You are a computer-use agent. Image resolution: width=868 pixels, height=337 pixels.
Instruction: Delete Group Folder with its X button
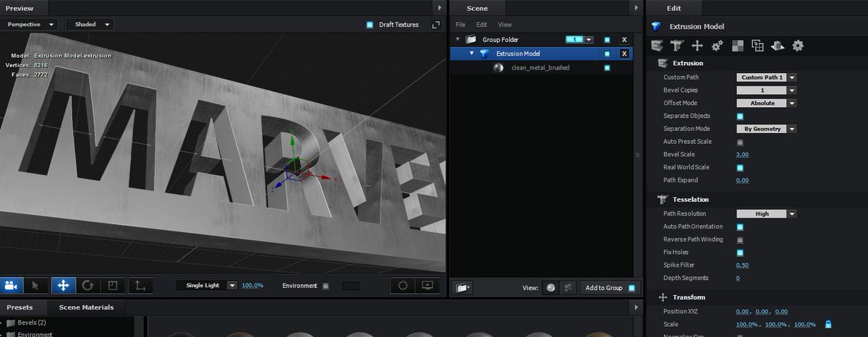(624, 40)
